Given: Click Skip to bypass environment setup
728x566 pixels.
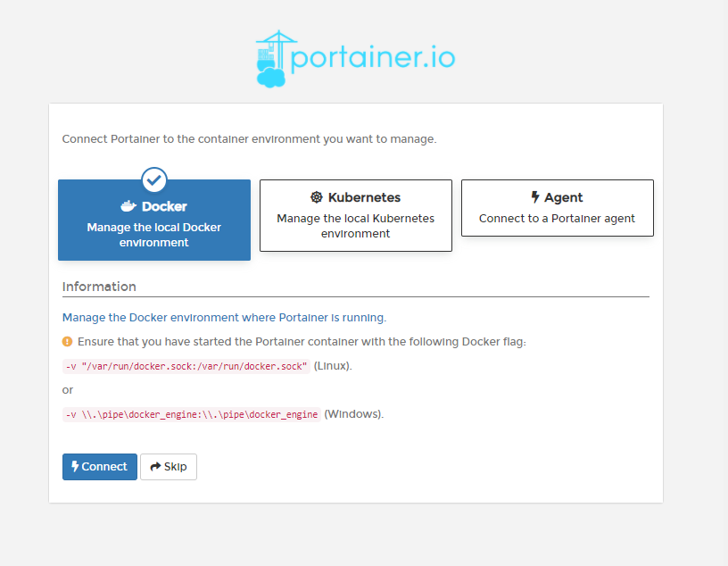Looking at the screenshot, I should click(x=169, y=466).
